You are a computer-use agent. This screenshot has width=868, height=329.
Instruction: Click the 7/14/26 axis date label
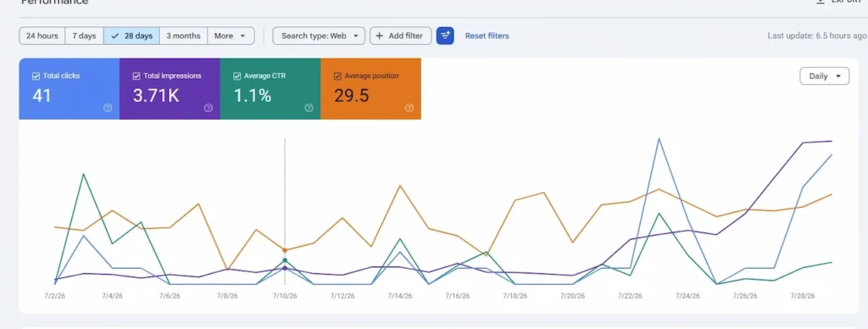(400, 296)
